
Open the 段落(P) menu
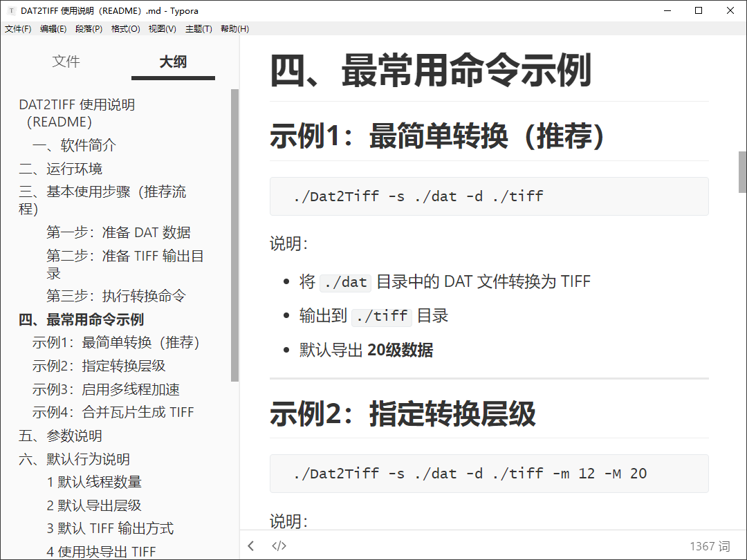click(89, 28)
